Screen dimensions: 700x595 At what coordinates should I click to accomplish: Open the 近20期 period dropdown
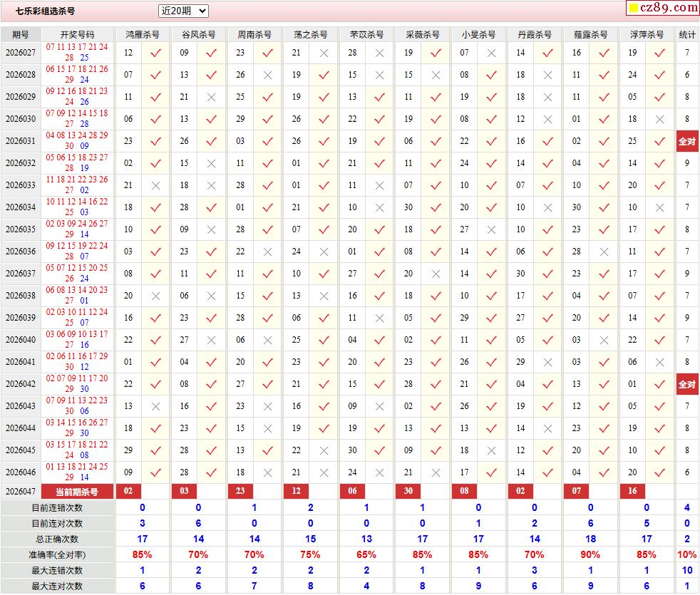click(183, 11)
